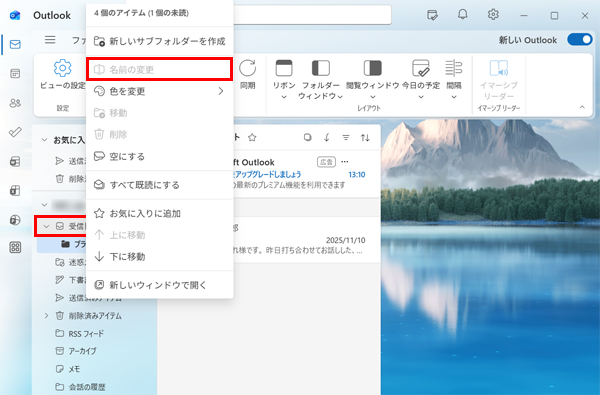Open the アップグレードしましょう ad link
The image size is (600, 395).
[x=268, y=175]
